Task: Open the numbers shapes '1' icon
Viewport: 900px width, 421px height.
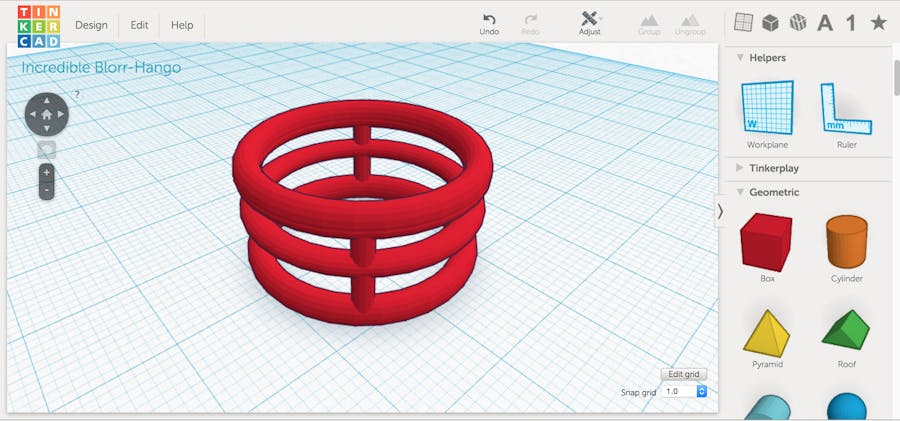Action: [851, 23]
